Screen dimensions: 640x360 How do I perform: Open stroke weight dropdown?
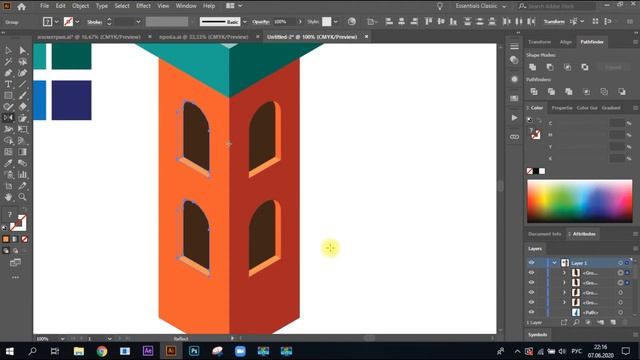tap(138, 22)
